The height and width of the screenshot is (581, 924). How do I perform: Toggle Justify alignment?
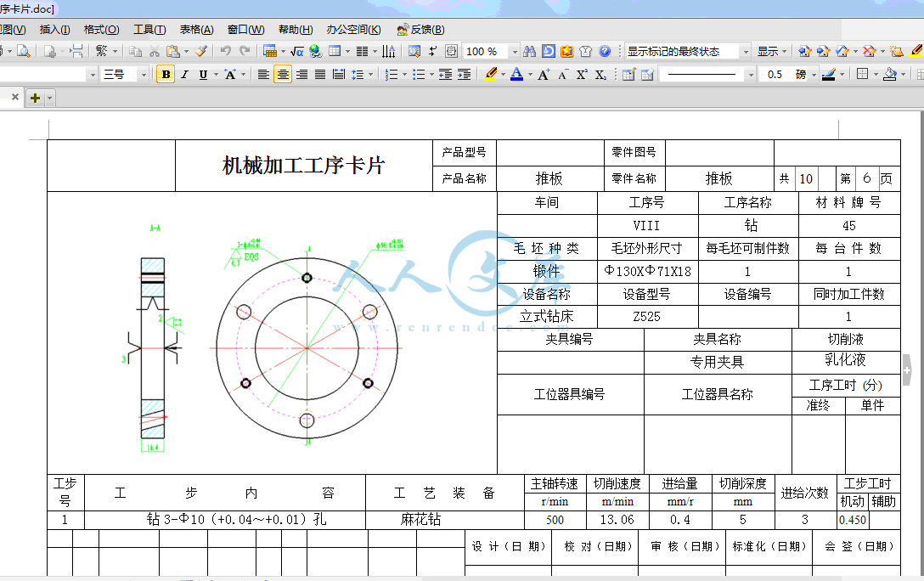[320, 74]
